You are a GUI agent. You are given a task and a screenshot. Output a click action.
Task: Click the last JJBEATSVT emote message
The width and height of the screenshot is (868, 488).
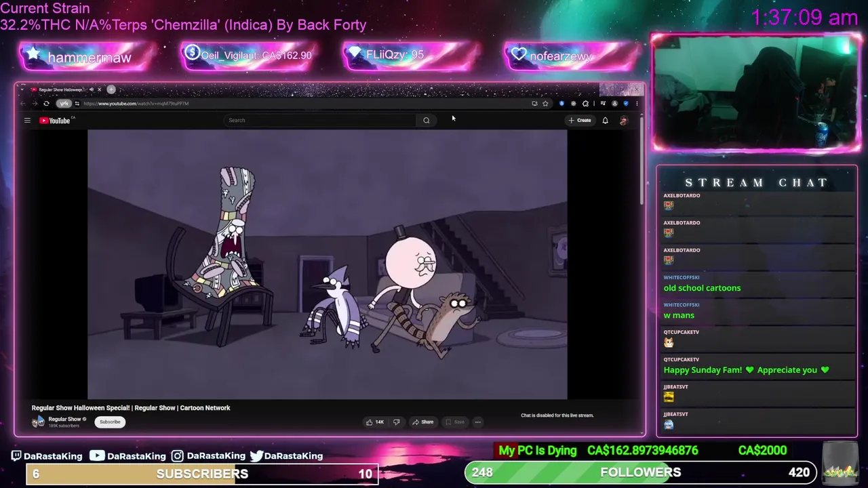669,425
